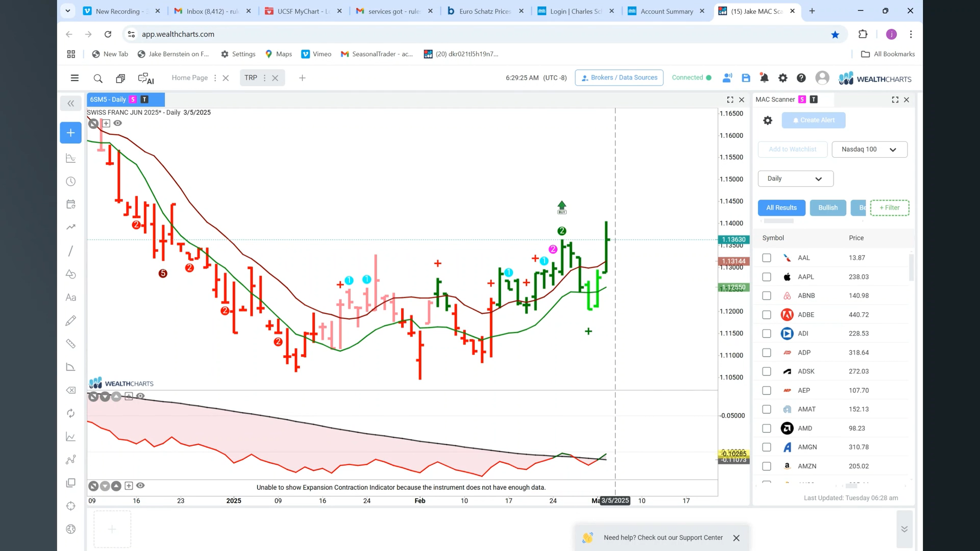Switch to Account Summary browser tab
980x551 pixels.
666,11
